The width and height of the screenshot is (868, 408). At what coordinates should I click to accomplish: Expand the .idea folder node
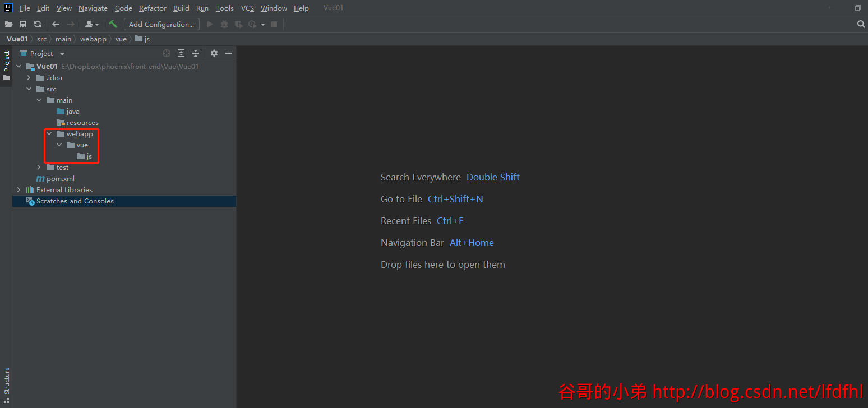pos(29,78)
